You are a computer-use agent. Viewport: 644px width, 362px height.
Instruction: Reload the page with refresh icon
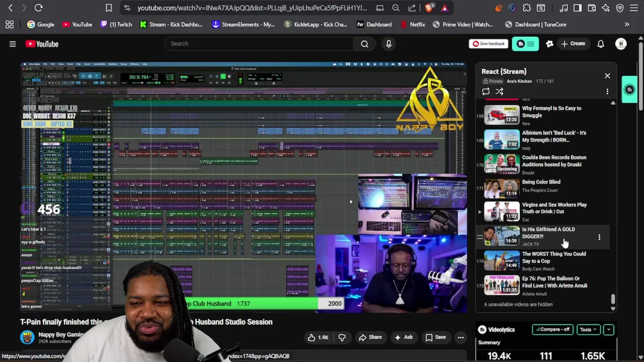38,8
